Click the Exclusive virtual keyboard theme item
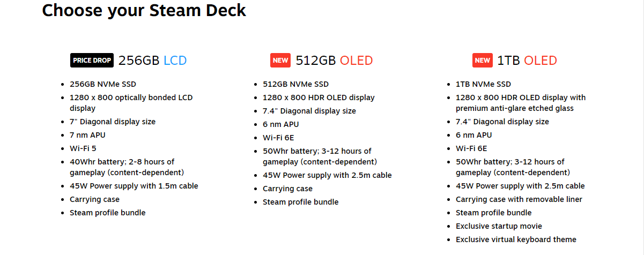The height and width of the screenshot is (255, 644). [x=516, y=239]
